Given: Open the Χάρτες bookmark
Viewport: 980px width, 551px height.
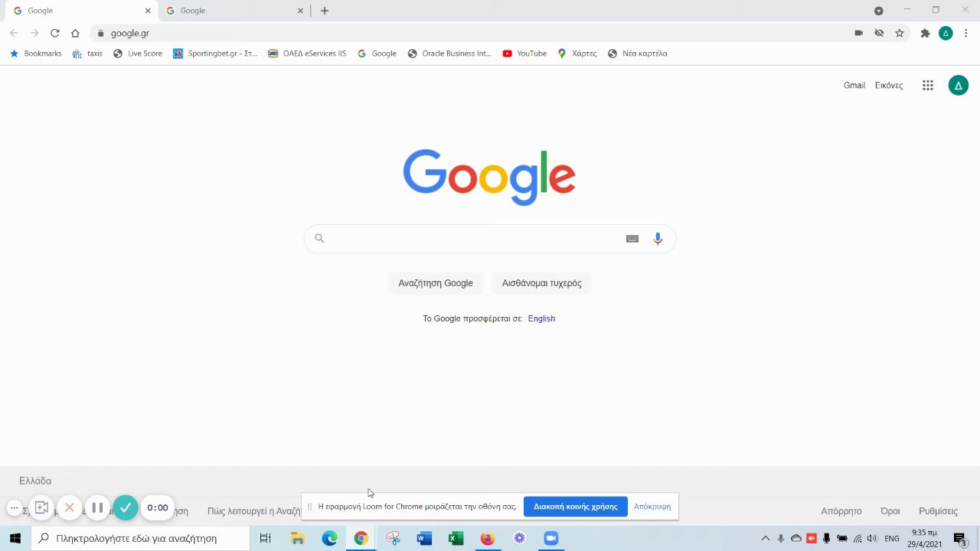Looking at the screenshot, I should (577, 54).
